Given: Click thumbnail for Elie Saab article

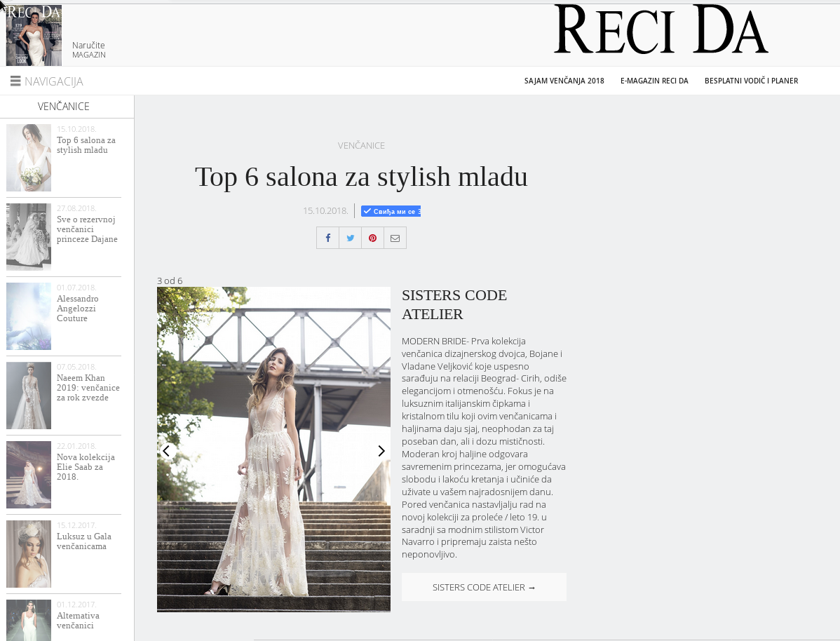Looking at the screenshot, I should click(29, 475).
